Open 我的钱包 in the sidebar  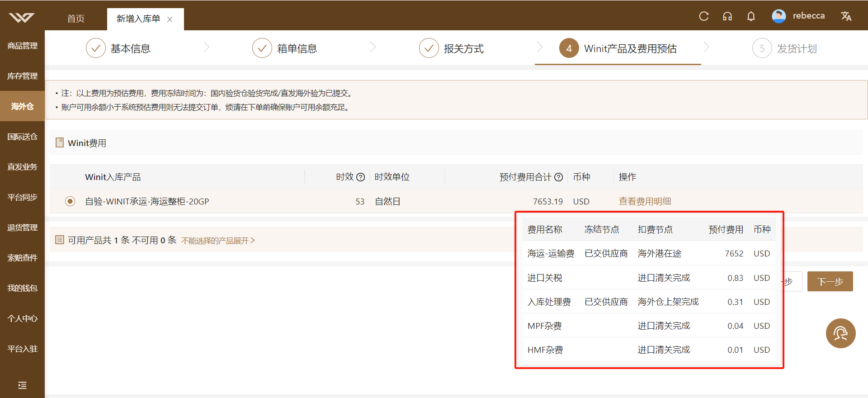[22, 288]
